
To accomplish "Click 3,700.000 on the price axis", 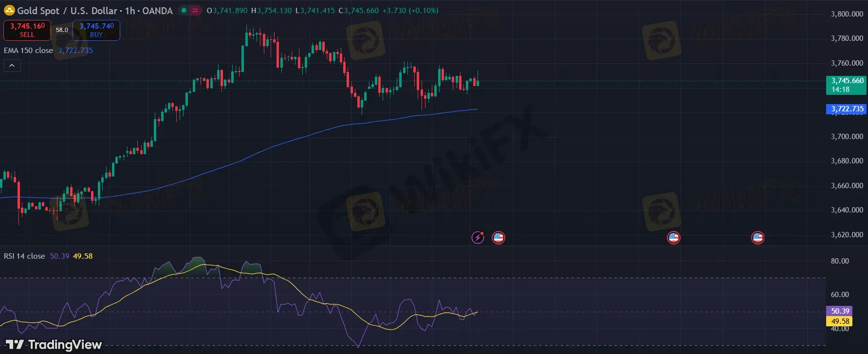I will (x=847, y=137).
